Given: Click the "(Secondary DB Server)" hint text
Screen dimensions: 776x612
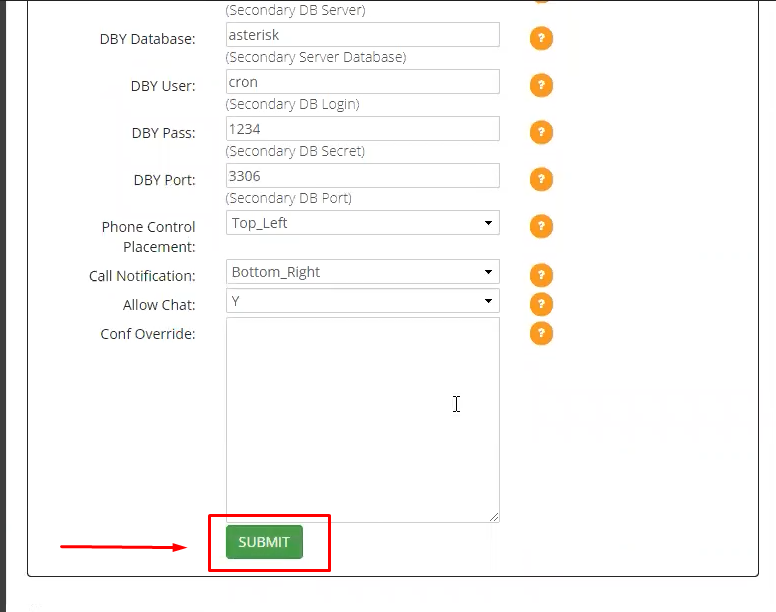Looking at the screenshot, I should click(295, 10).
